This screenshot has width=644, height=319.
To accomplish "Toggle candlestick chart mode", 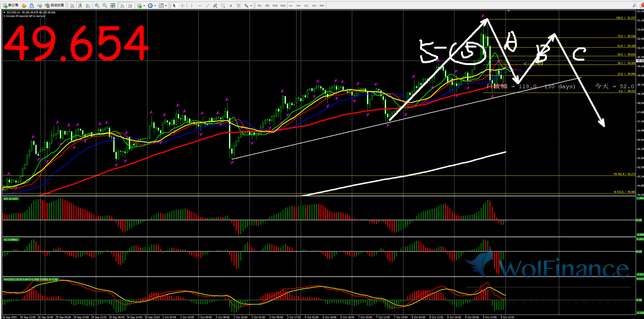I will pos(80,6).
